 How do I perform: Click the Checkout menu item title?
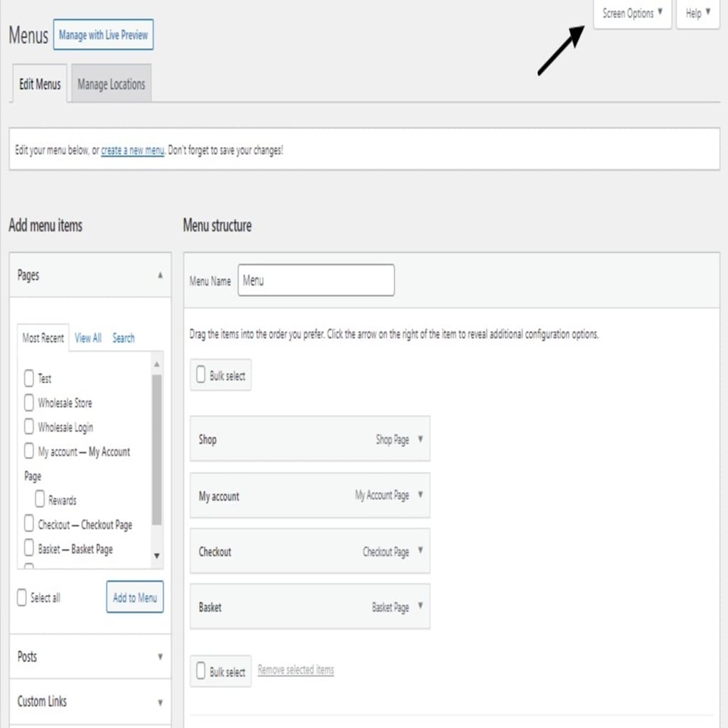pos(215,552)
